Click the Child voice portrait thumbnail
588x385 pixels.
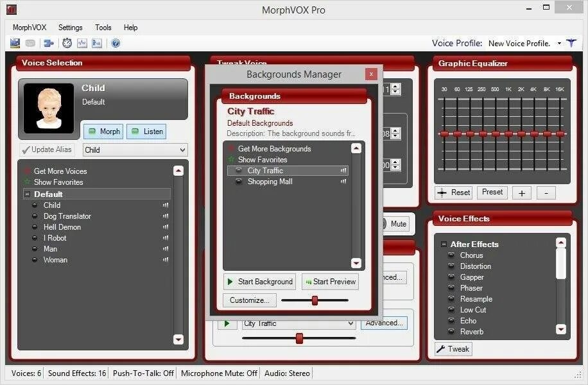pos(49,108)
